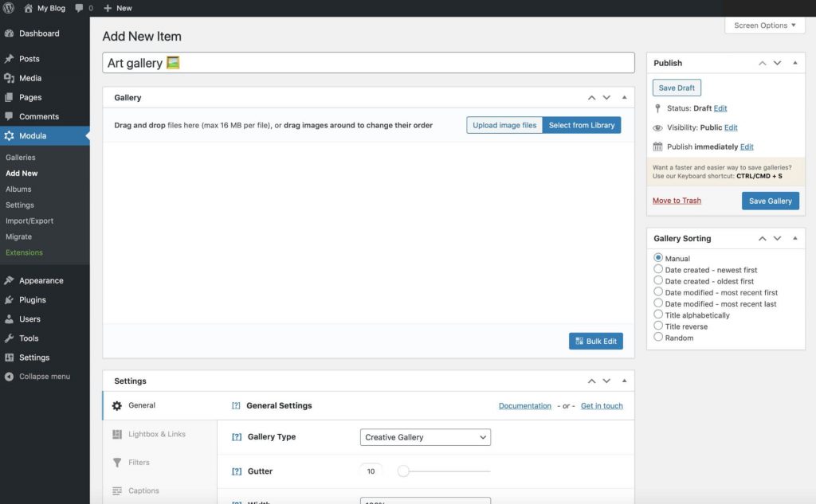Select Date created oldest first

coord(658,281)
